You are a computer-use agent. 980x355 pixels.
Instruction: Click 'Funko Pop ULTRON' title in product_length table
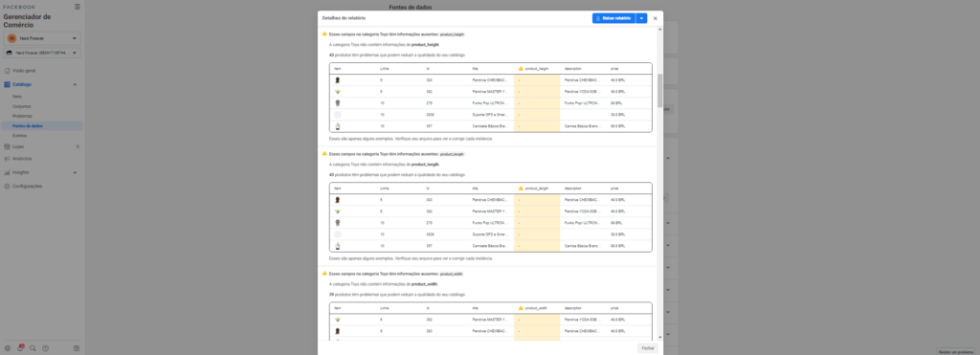click(x=490, y=223)
